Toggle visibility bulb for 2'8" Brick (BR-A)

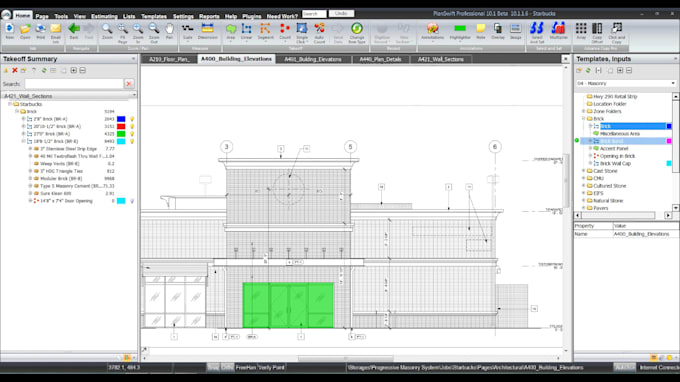pyautogui.click(x=132, y=119)
